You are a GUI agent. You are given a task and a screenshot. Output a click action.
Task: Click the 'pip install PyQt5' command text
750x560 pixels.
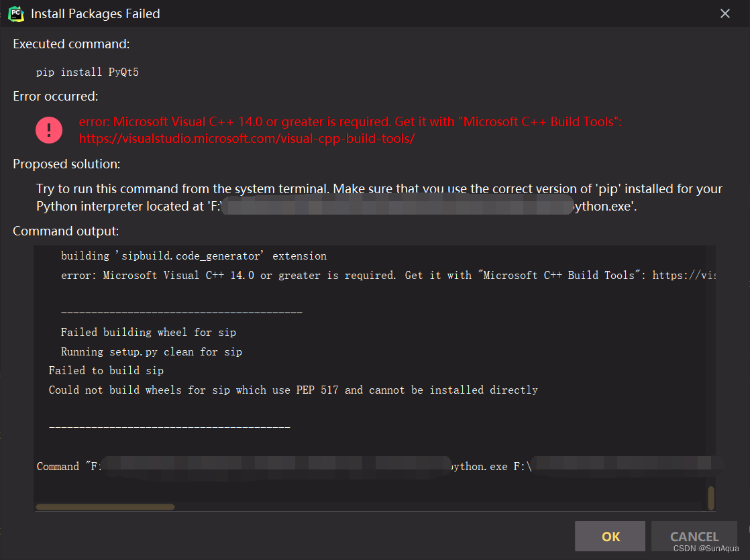87,72
